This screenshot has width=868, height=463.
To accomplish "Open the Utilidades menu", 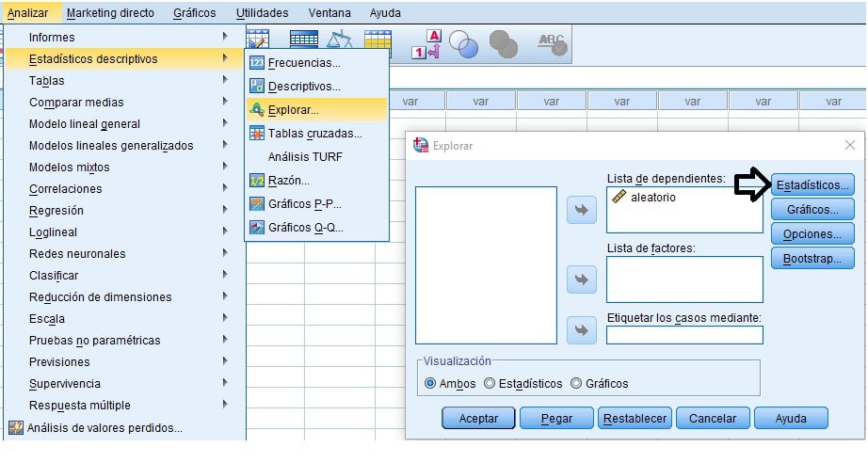I will click(x=262, y=13).
